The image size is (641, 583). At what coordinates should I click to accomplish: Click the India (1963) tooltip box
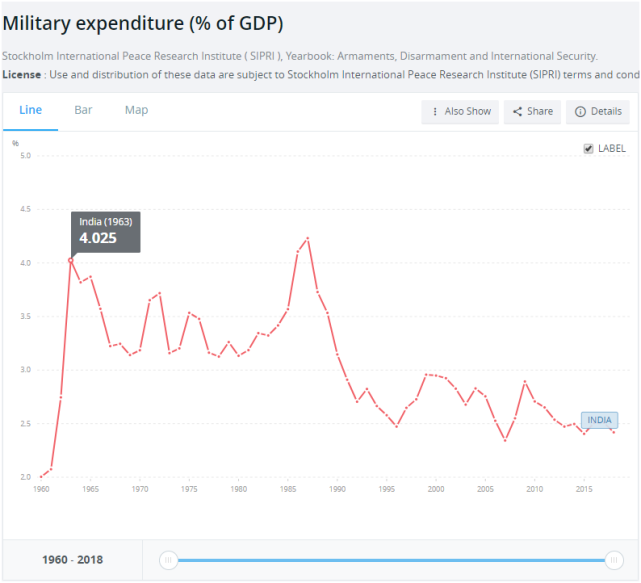[x=106, y=232]
